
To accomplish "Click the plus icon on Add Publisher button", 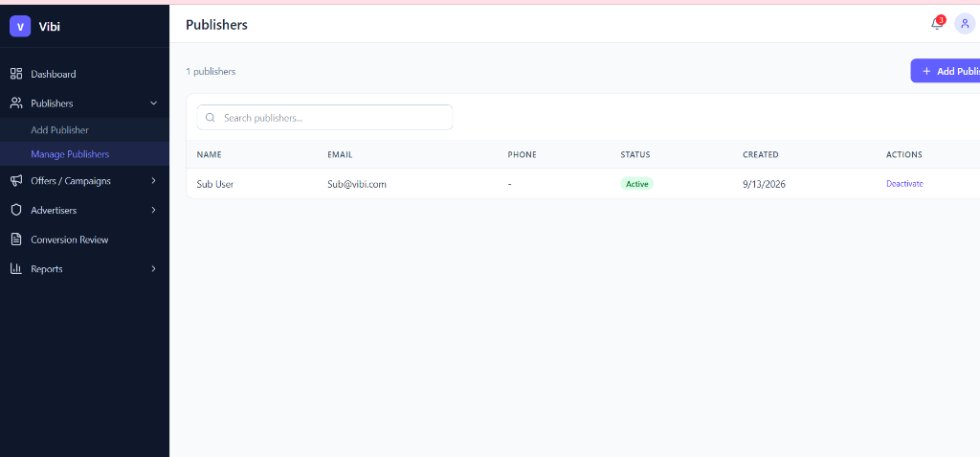I will [x=926, y=71].
